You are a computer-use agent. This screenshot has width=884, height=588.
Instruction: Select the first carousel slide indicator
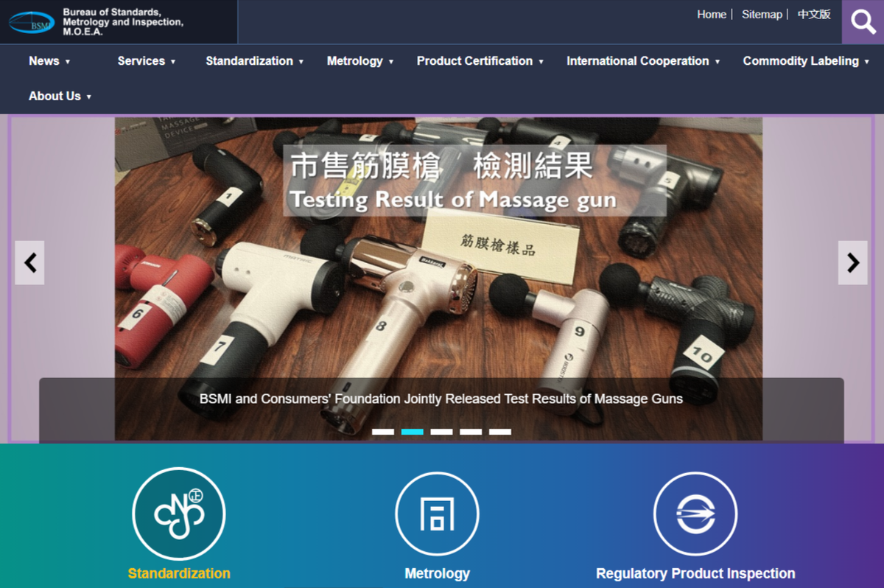click(383, 432)
